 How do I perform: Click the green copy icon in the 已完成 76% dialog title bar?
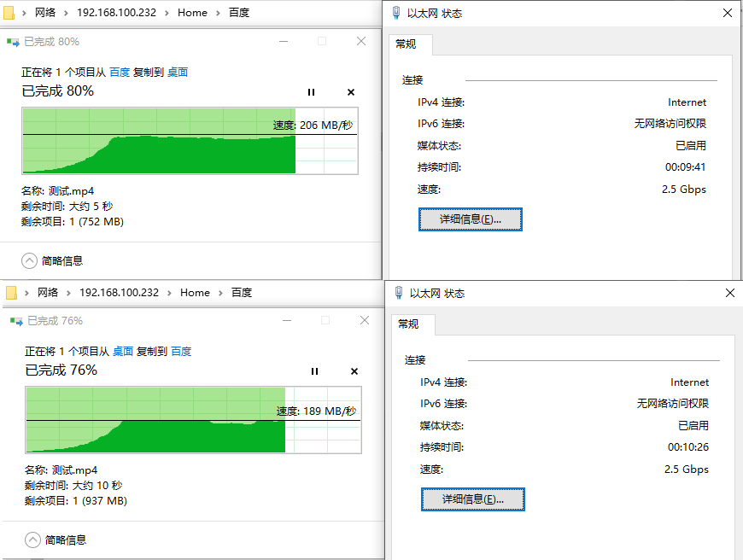click(x=14, y=320)
